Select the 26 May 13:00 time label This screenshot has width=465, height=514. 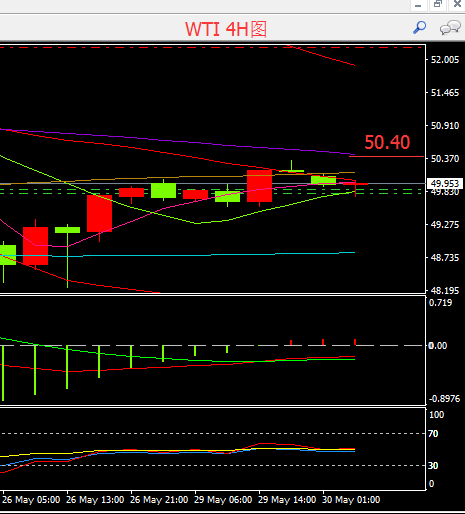tap(95, 500)
